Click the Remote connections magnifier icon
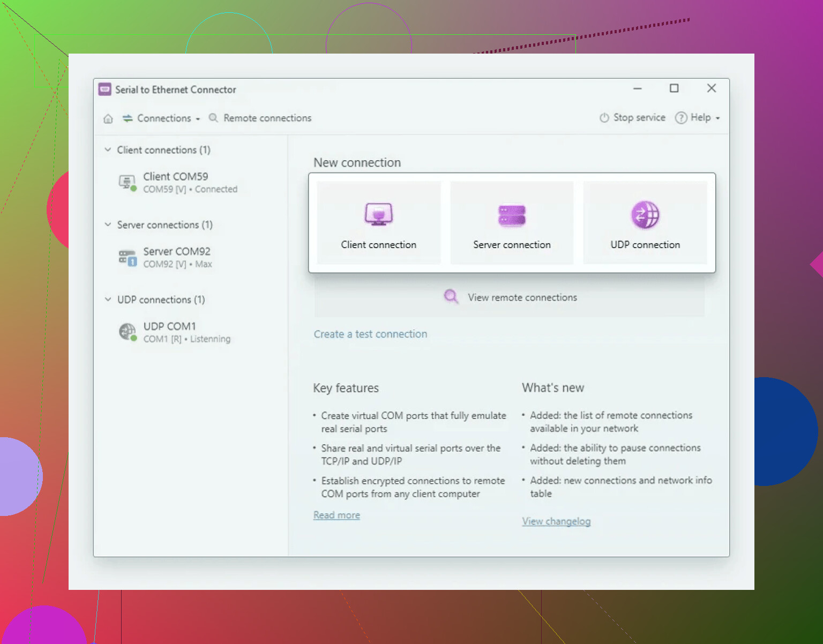823x644 pixels. (213, 118)
